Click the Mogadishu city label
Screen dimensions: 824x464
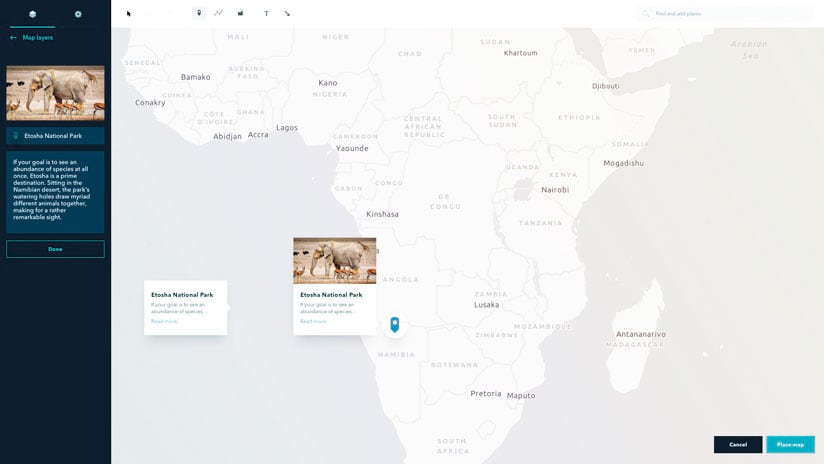(623, 163)
